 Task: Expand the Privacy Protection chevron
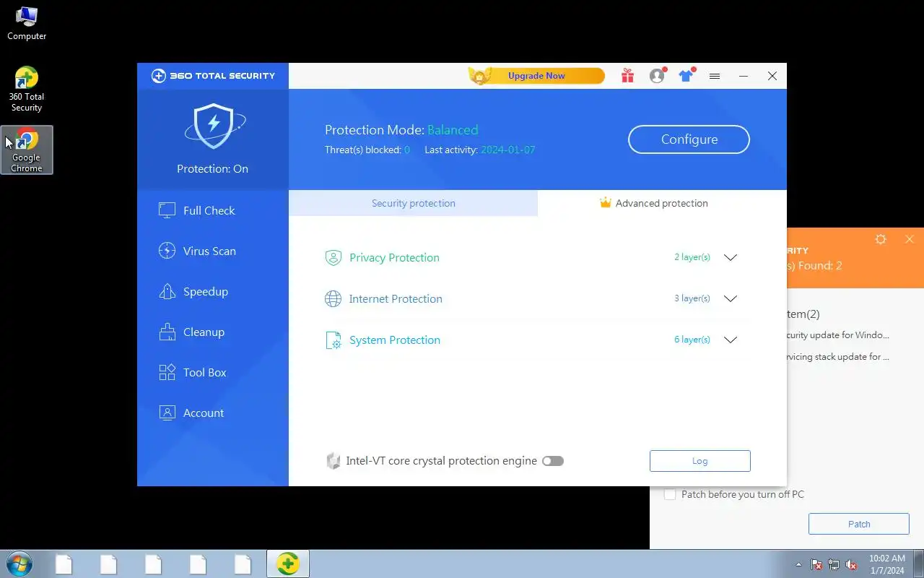[731, 257]
